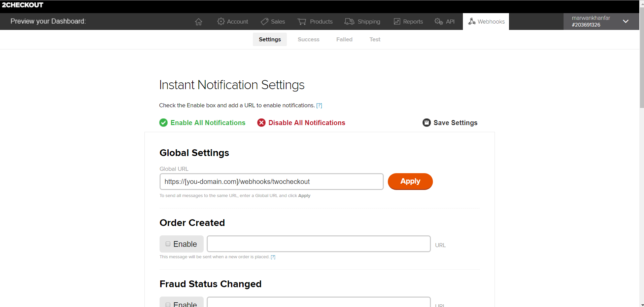Click the Order Created heading
The width and height of the screenshot is (644, 307).
(192, 223)
